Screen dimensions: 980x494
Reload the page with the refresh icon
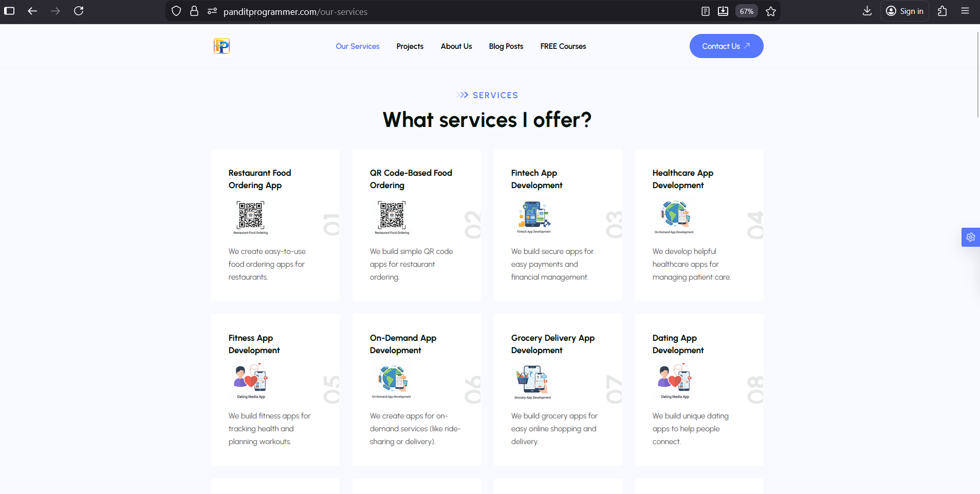(79, 11)
